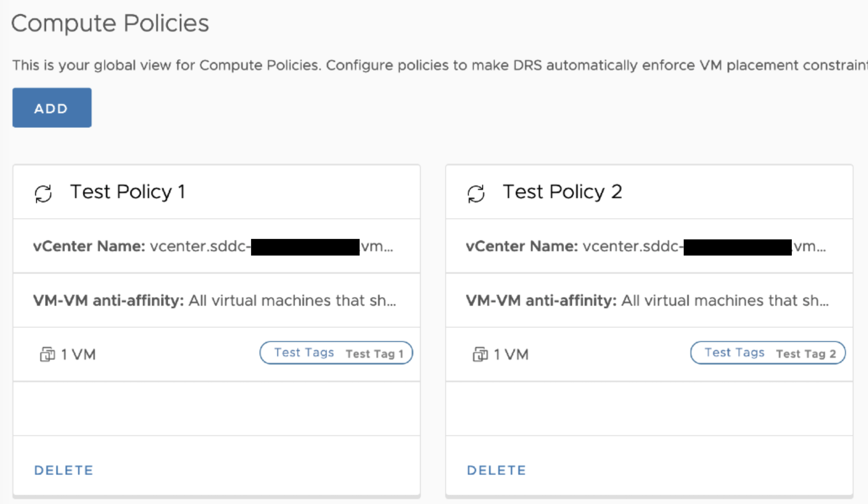
Task: Open the Test Policy 1 title
Action: pos(127,192)
